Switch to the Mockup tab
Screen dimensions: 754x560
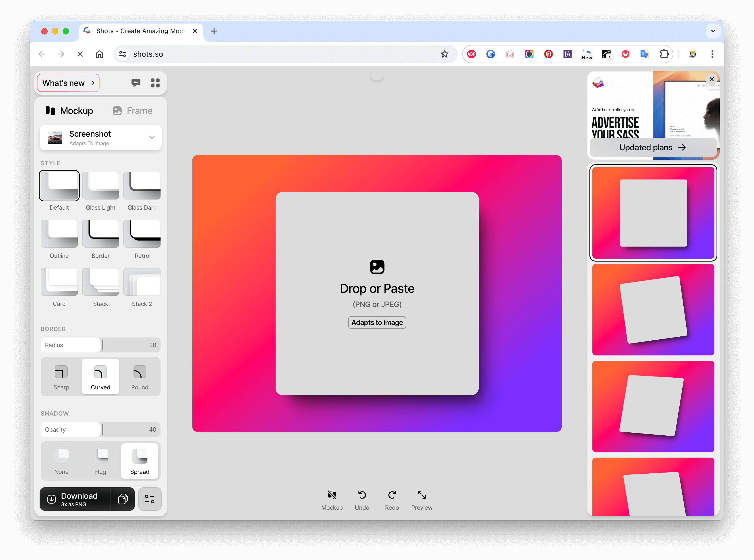tap(70, 111)
